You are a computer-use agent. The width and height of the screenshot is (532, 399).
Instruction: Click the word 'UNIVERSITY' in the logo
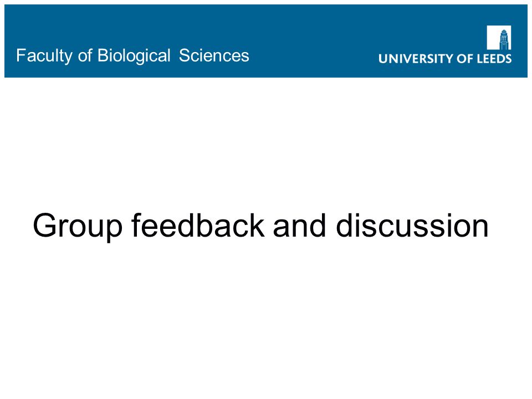pyautogui.click(x=416, y=59)
